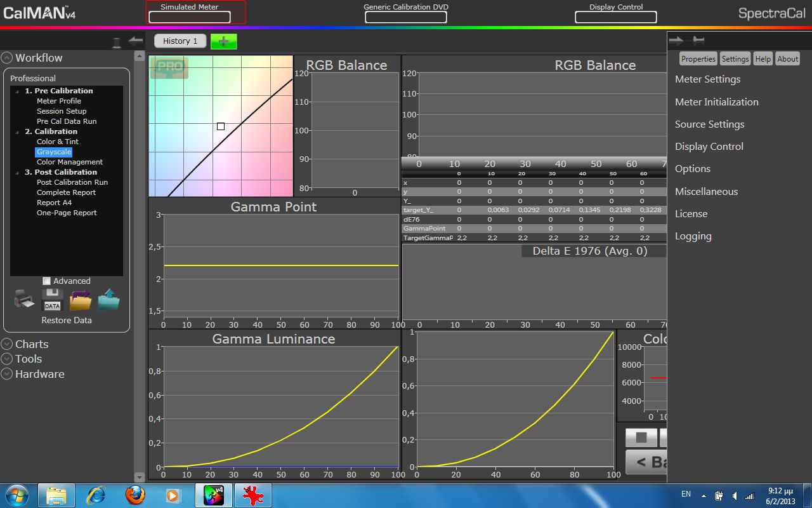Launch Firefox from the taskbar

pos(135,495)
